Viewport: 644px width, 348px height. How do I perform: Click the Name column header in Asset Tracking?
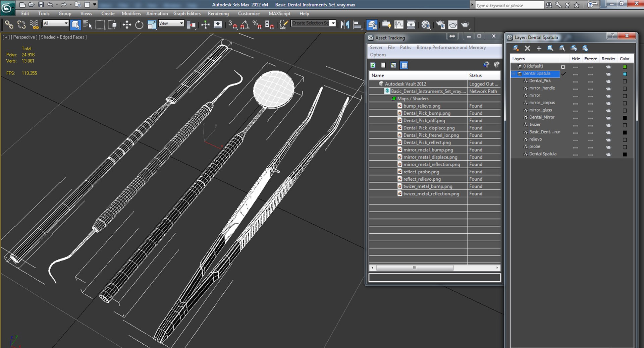[418, 75]
